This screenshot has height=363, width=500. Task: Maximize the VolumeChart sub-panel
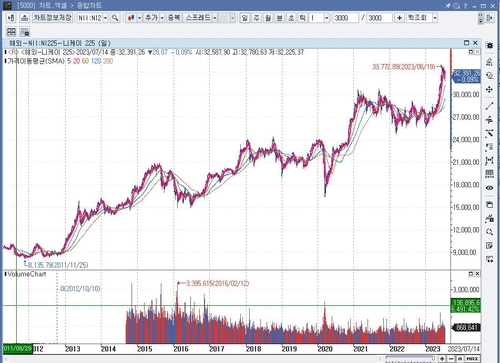[x=471, y=274]
